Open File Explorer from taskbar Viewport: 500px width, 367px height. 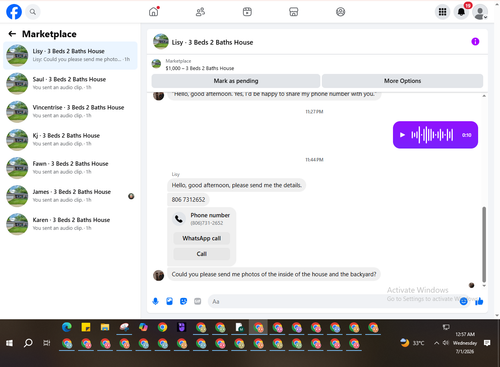point(105,327)
